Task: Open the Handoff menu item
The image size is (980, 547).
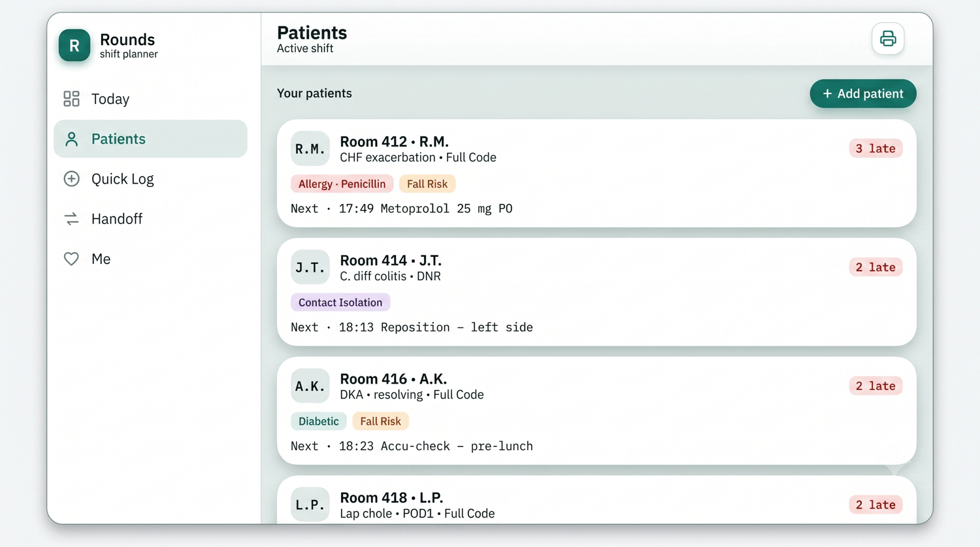Action: coord(150,219)
